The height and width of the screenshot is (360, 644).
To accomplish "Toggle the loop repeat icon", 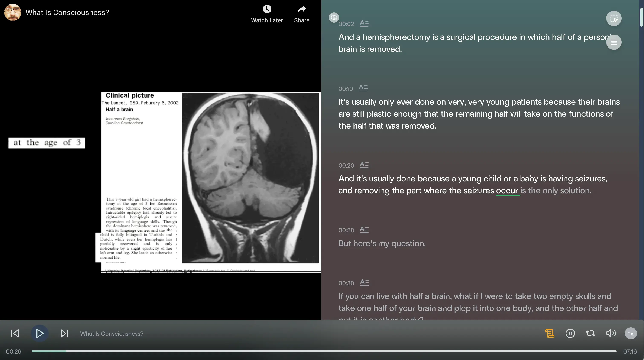I will [x=590, y=333].
